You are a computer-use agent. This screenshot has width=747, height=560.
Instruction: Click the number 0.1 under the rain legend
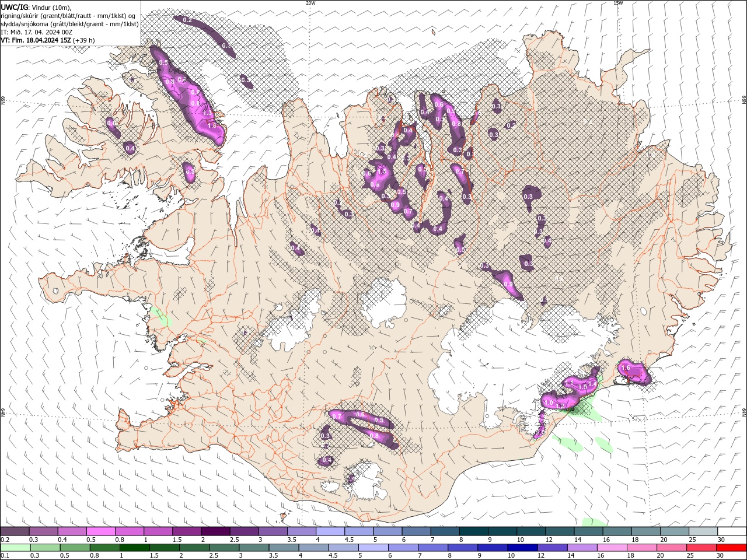(x=5, y=556)
